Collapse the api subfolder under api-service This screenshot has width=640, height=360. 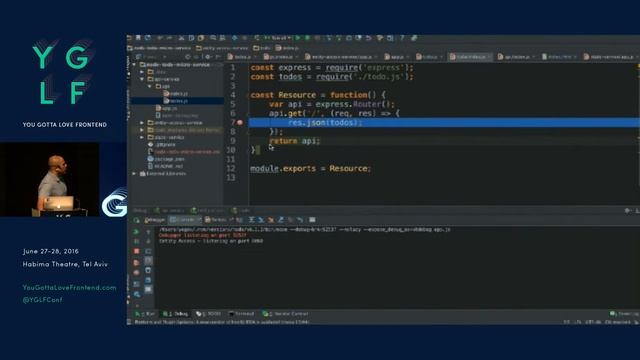[x=150, y=87]
